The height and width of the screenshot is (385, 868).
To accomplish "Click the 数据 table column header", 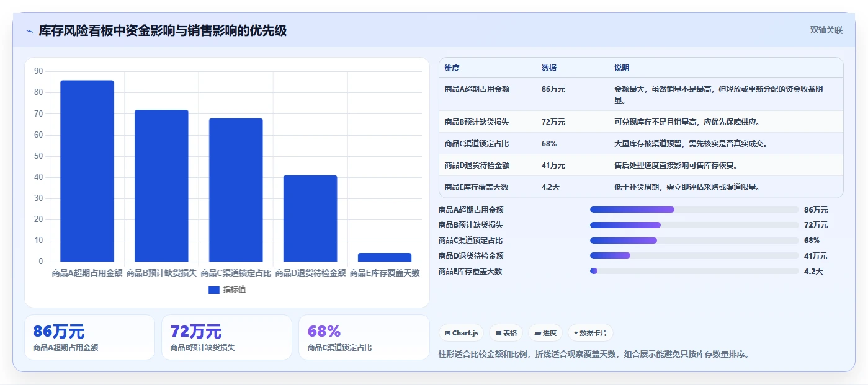I will [x=549, y=68].
